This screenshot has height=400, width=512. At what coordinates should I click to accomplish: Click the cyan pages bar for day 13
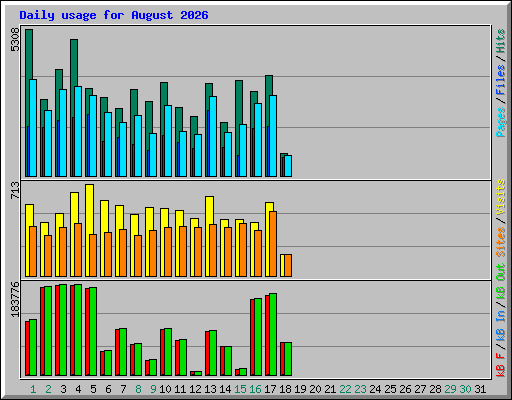(213, 136)
